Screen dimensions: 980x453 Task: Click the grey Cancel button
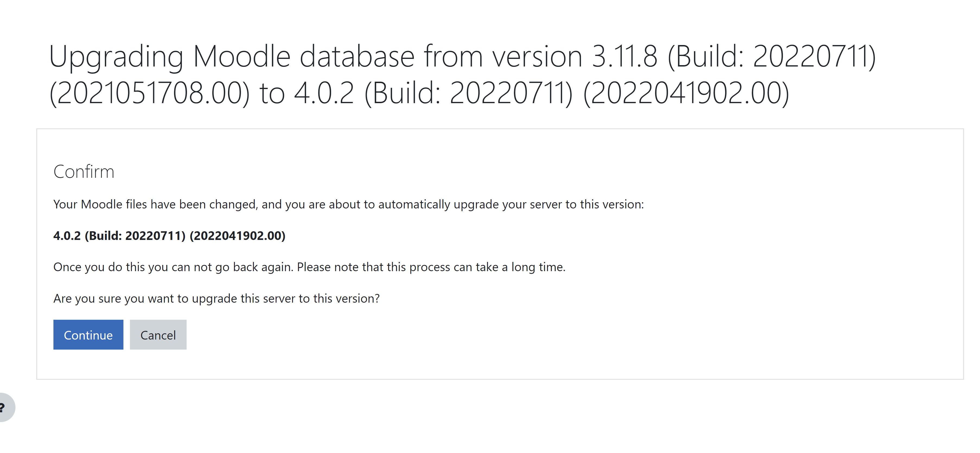click(x=158, y=335)
